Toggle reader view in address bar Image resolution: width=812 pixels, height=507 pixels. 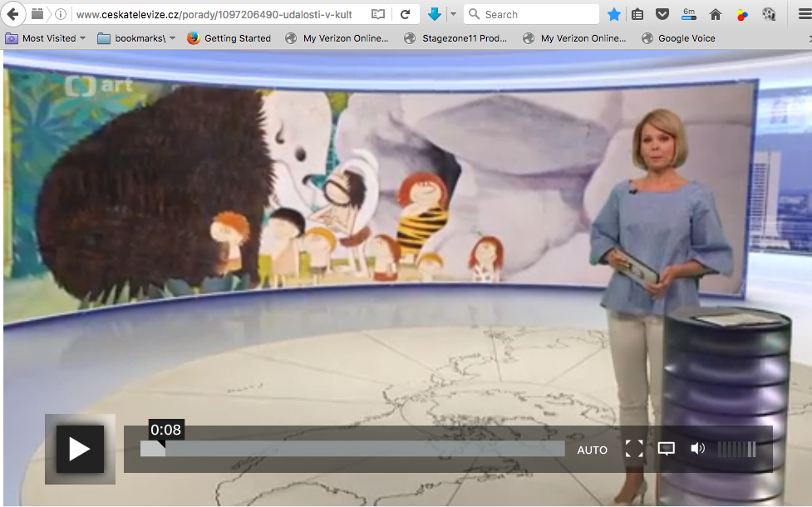pos(378,14)
